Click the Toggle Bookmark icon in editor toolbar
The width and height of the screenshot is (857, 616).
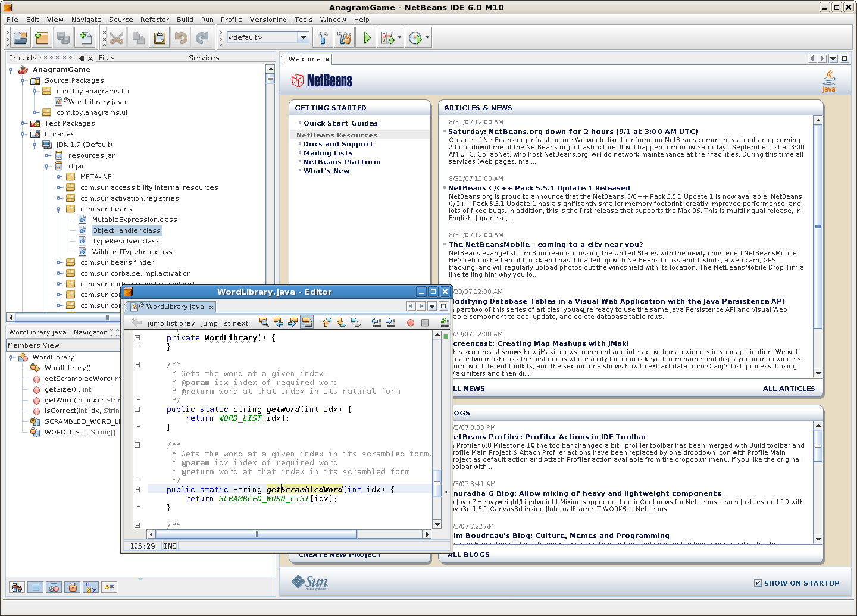point(355,323)
